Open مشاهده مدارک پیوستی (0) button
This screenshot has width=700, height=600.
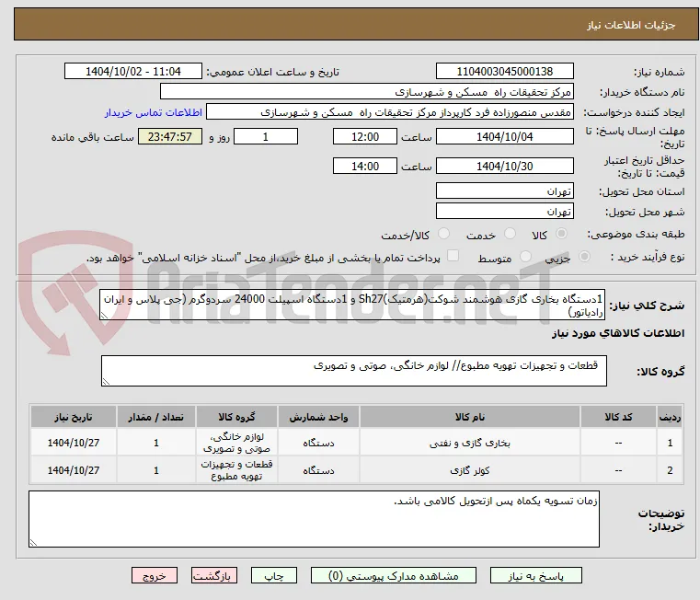pyautogui.click(x=394, y=575)
